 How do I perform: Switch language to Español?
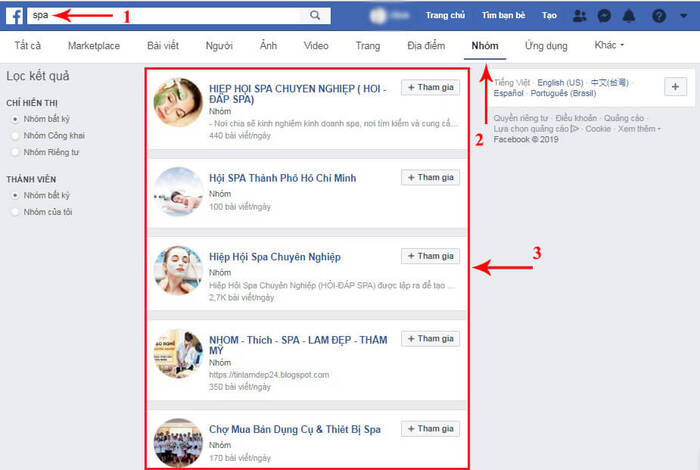pos(508,93)
